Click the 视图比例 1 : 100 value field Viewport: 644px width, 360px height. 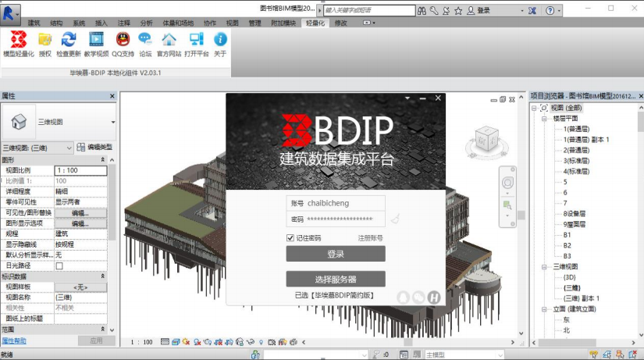(x=80, y=170)
